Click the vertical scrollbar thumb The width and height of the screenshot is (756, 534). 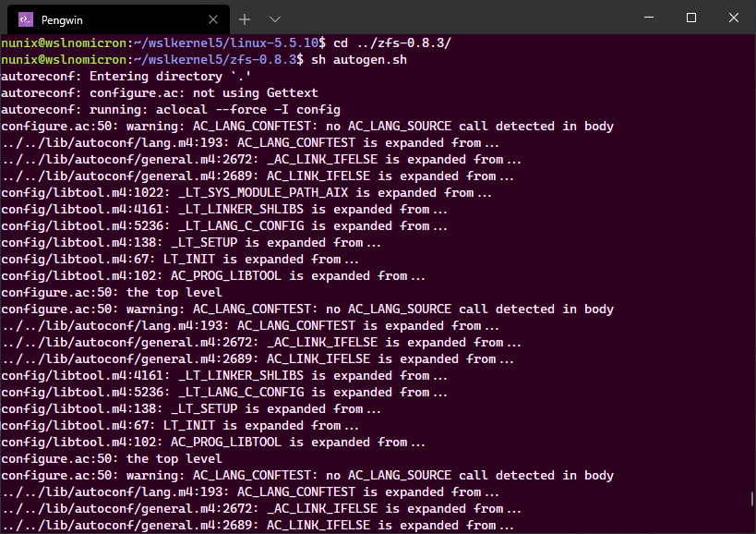tap(751, 498)
